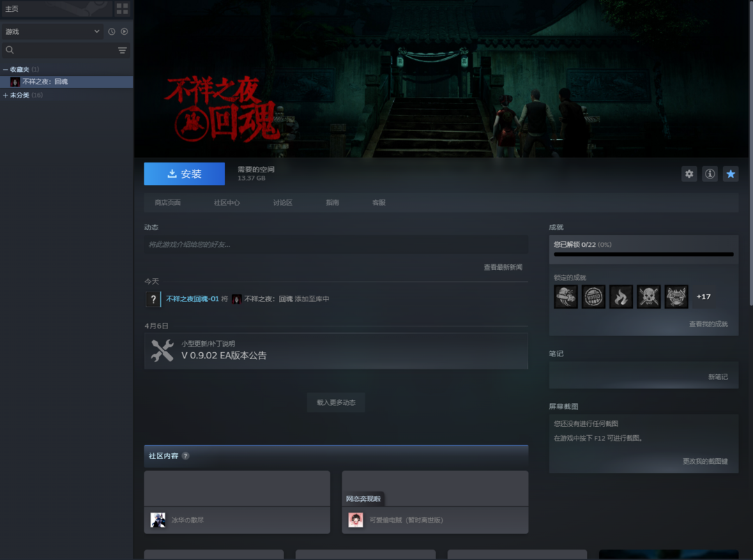Click the library search box
The width and height of the screenshot is (753, 560).
pos(67,50)
